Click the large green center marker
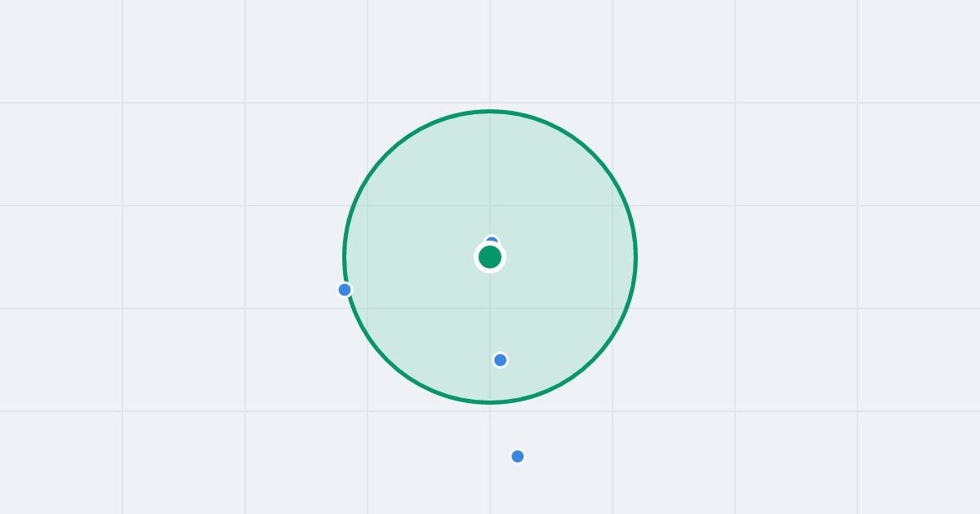This screenshot has height=514, width=980. pyautogui.click(x=490, y=257)
